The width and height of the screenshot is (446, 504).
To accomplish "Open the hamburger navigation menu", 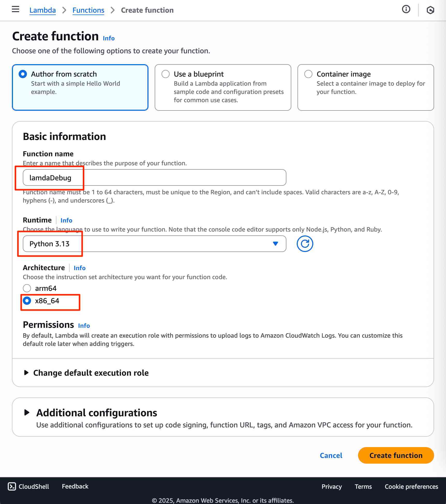I will point(16,10).
